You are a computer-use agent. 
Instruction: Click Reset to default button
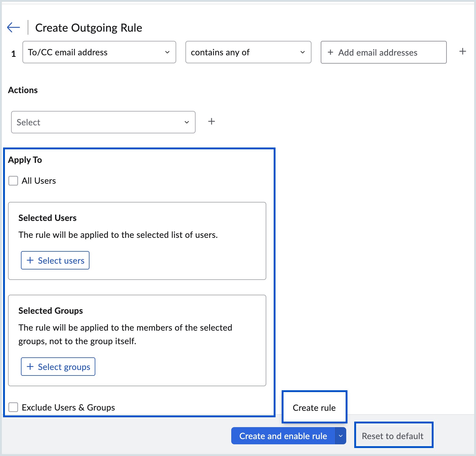(393, 436)
